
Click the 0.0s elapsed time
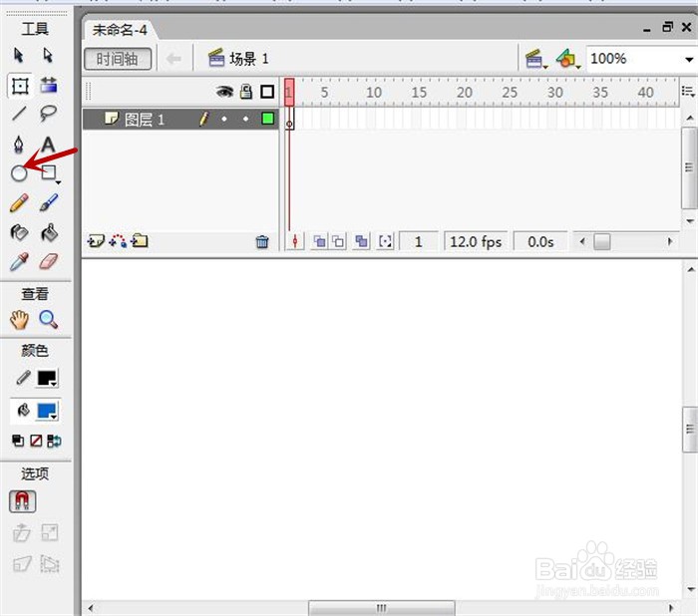tap(540, 241)
